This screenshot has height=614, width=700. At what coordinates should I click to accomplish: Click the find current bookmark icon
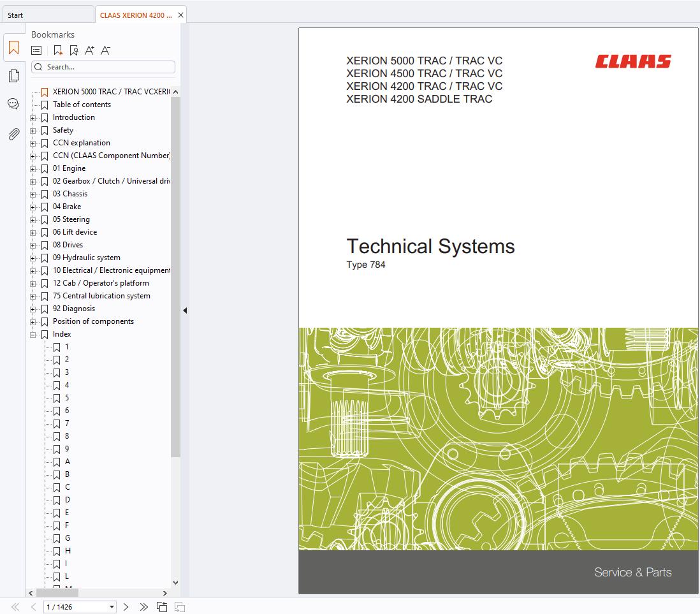point(74,50)
